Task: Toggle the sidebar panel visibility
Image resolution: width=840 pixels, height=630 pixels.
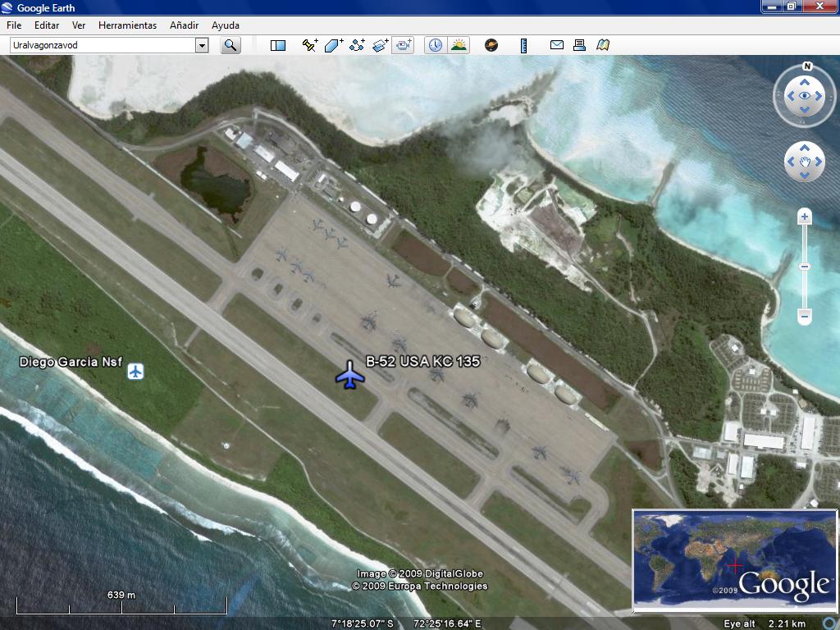Action: [x=278, y=45]
